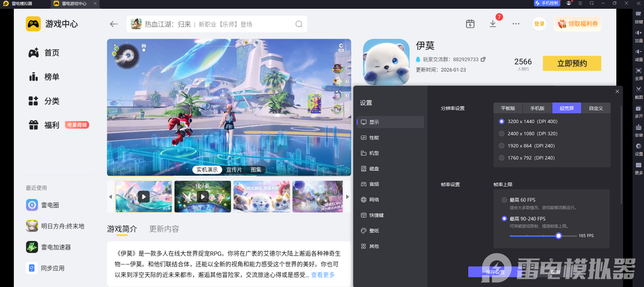Image resolution: width=644 pixels, height=287 pixels.
Task: Click the 立即预约 button
Action: [x=572, y=63]
